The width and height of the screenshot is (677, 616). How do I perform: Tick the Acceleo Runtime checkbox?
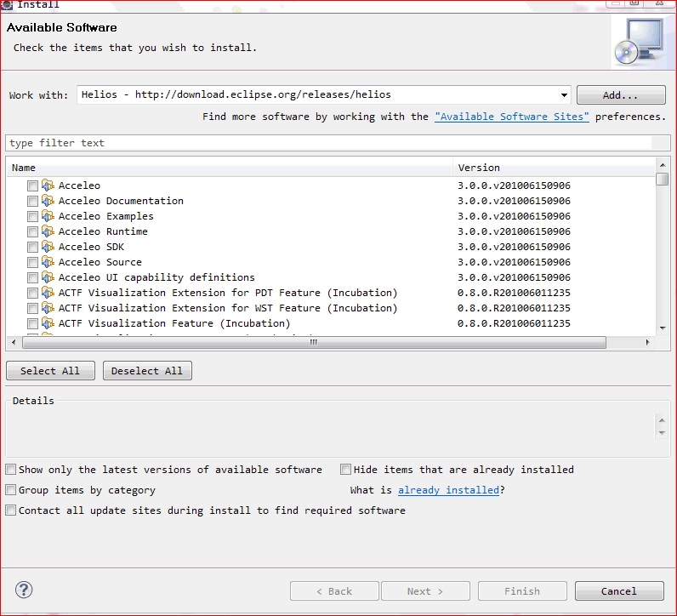tap(32, 232)
